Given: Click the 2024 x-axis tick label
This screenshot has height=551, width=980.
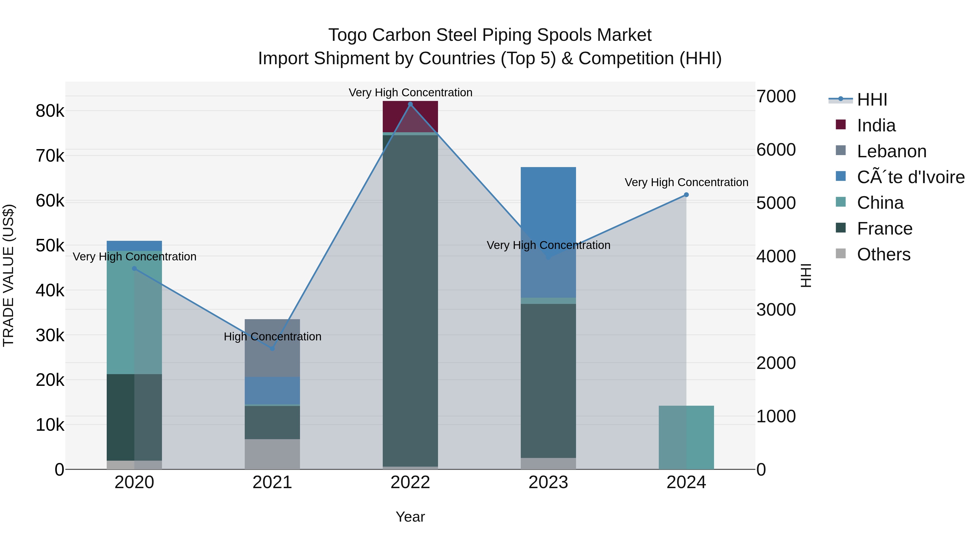Looking at the screenshot, I should [x=686, y=482].
